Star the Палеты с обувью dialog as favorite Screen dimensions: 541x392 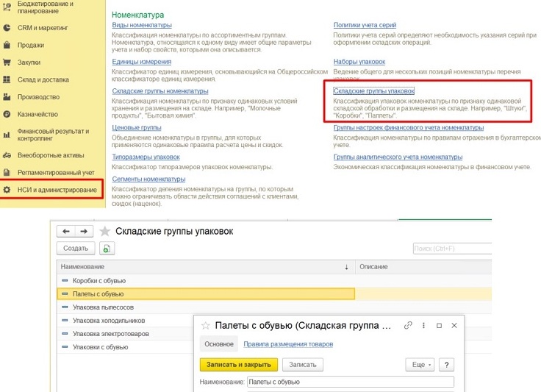click(206, 325)
